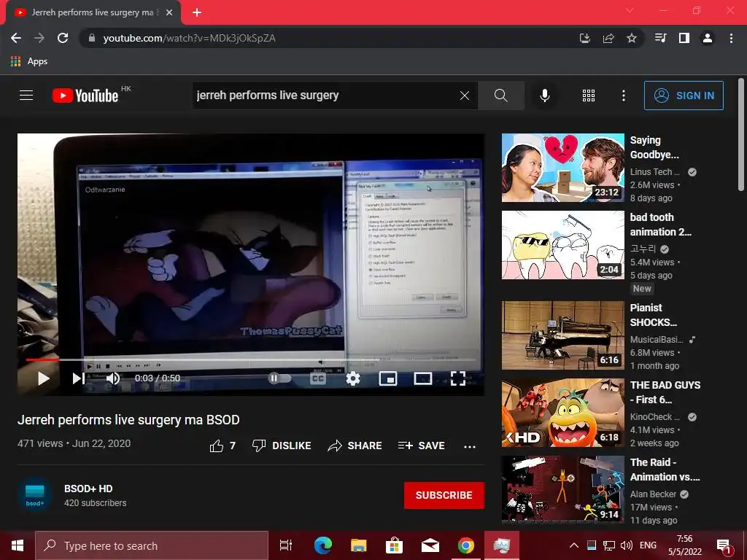The height and width of the screenshot is (560, 747).
Task: Reload the page
Action: point(63,38)
